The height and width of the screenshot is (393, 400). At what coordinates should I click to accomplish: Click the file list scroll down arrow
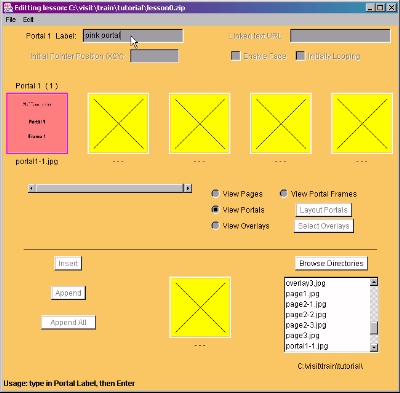(x=374, y=348)
